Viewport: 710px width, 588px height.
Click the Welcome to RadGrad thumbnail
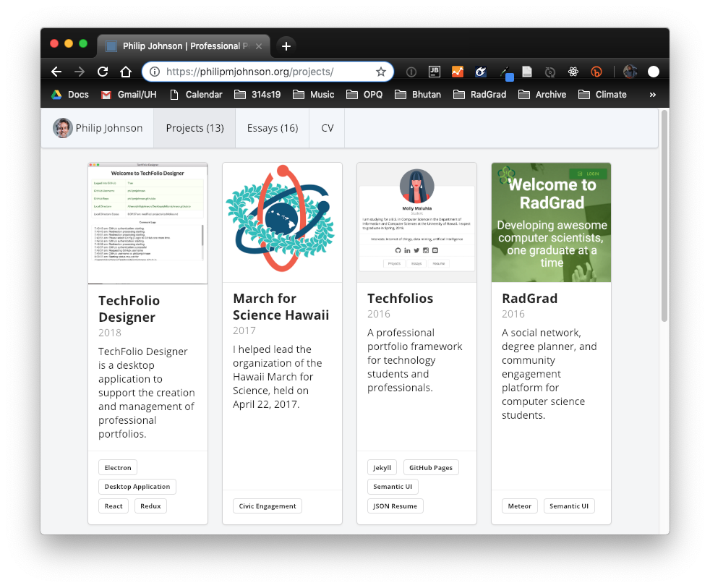click(551, 223)
